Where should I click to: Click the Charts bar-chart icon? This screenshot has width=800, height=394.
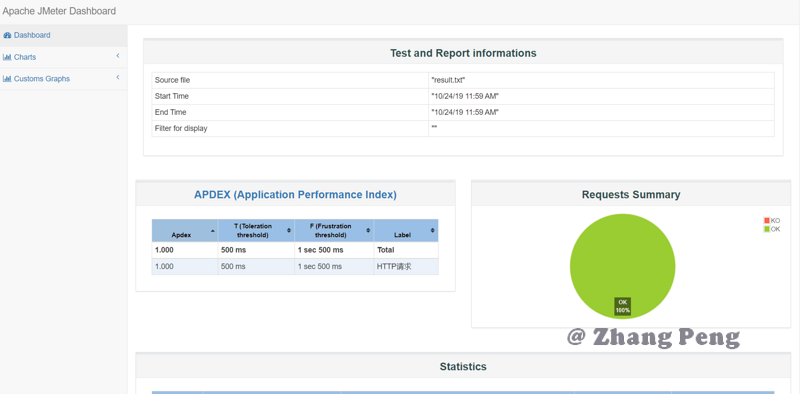(7, 57)
